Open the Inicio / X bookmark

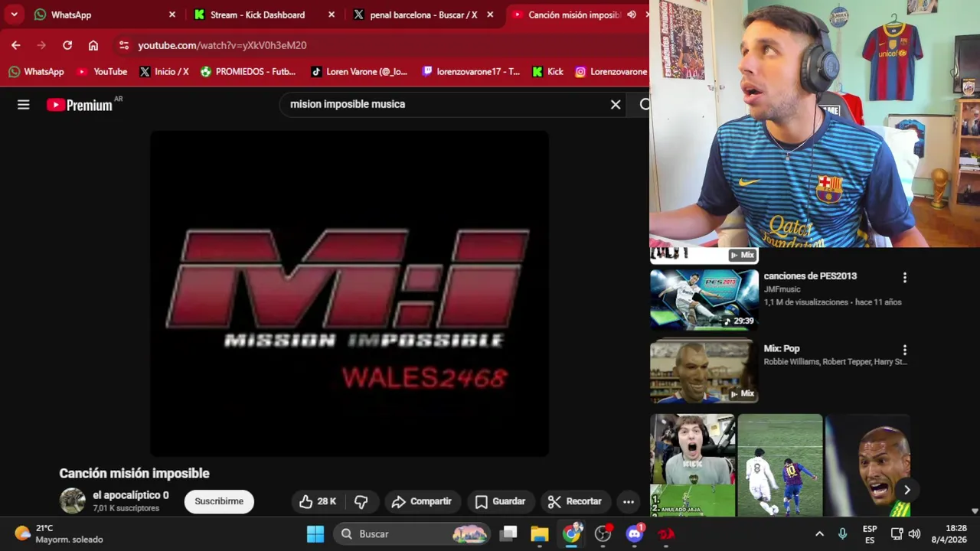[164, 71]
